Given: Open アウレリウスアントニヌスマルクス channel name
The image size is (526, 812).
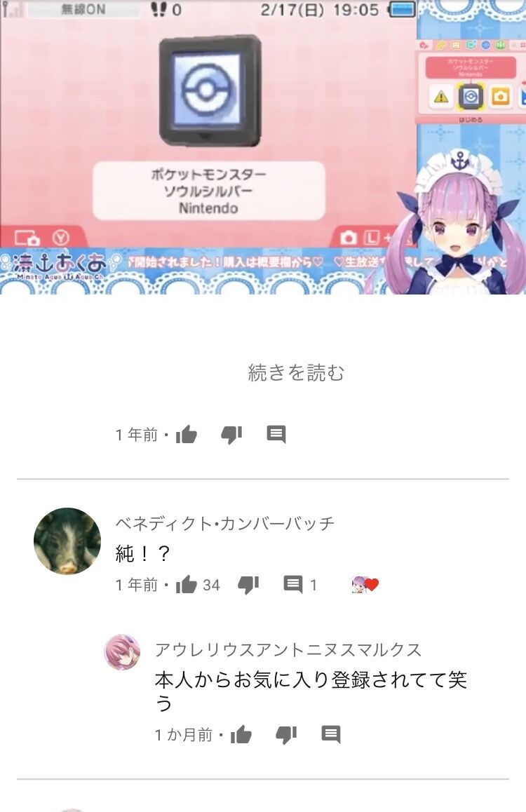Looking at the screenshot, I should (288, 649).
